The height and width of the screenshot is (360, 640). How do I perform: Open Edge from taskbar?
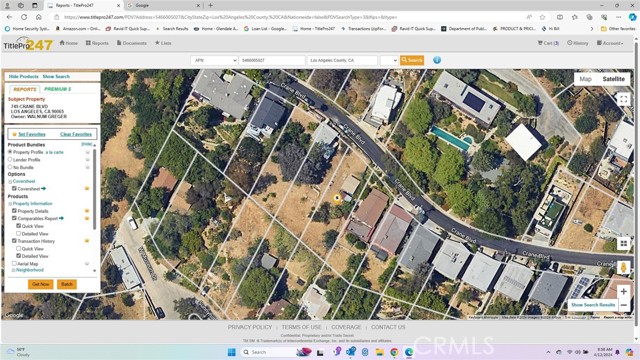pos(409,352)
